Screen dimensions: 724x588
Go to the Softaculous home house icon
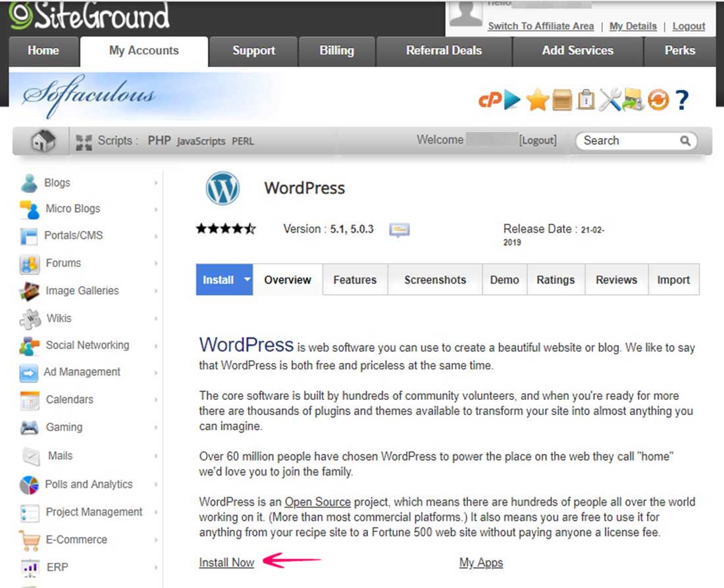point(43,141)
